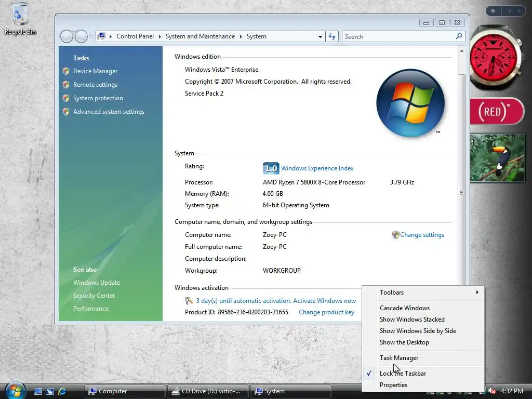Click the shield icon beside Advanced system settings
Image resolution: width=532 pixels, height=399 pixels.
[x=66, y=112]
